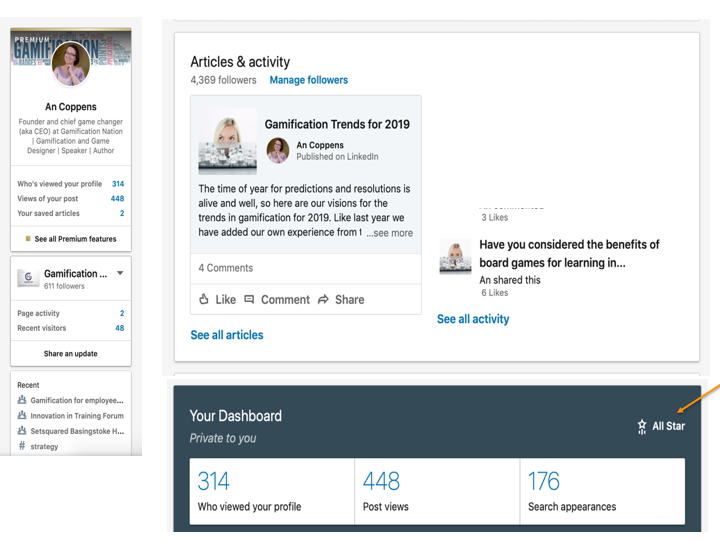Open Gamification for employee recent group
Image resolution: width=720 pixels, height=540 pixels.
pyautogui.click(x=77, y=400)
